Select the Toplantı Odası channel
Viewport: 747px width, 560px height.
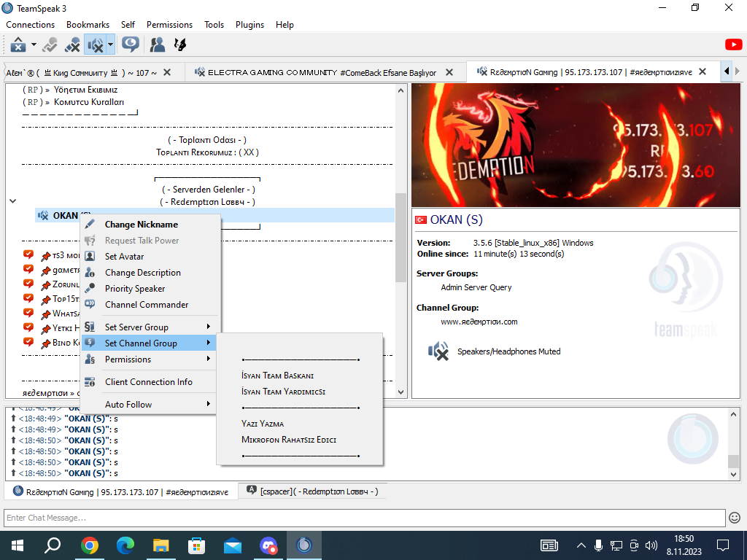tap(207, 140)
